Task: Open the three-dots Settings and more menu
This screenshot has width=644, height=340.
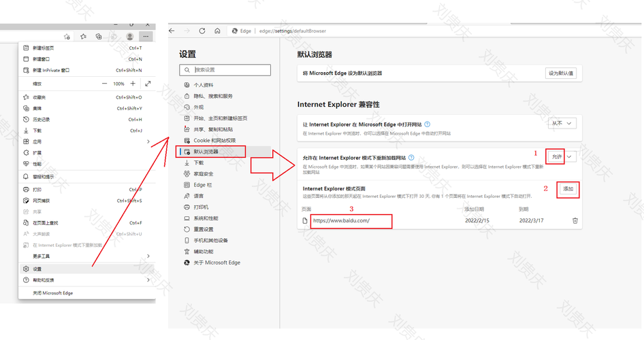Action: [146, 37]
